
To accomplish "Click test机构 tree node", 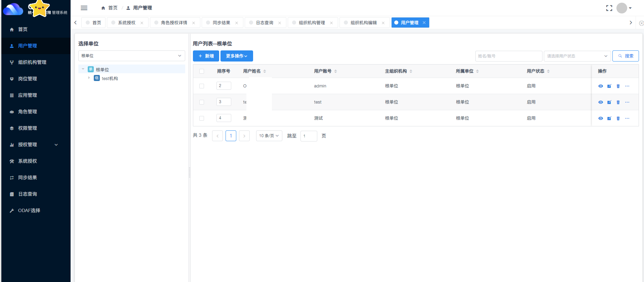I will click(110, 78).
